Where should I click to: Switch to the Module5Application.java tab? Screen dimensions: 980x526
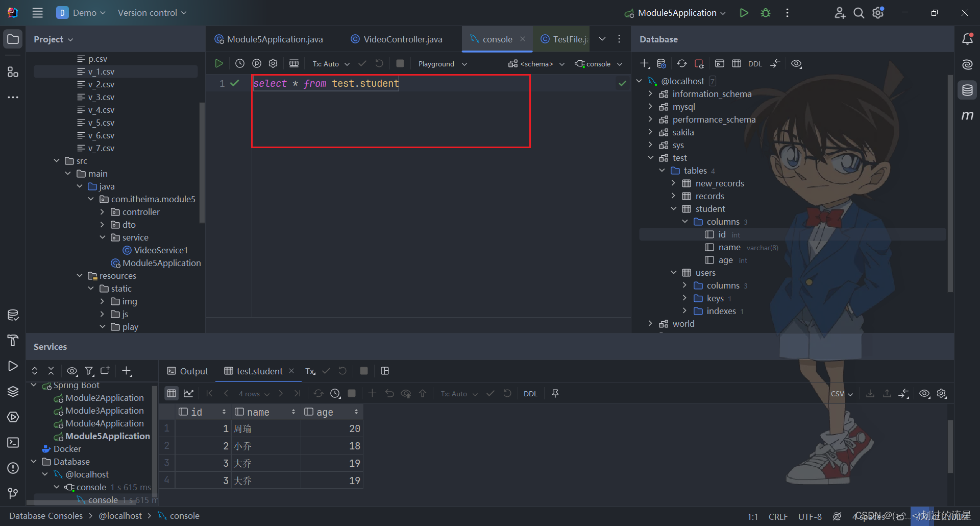(269, 39)
